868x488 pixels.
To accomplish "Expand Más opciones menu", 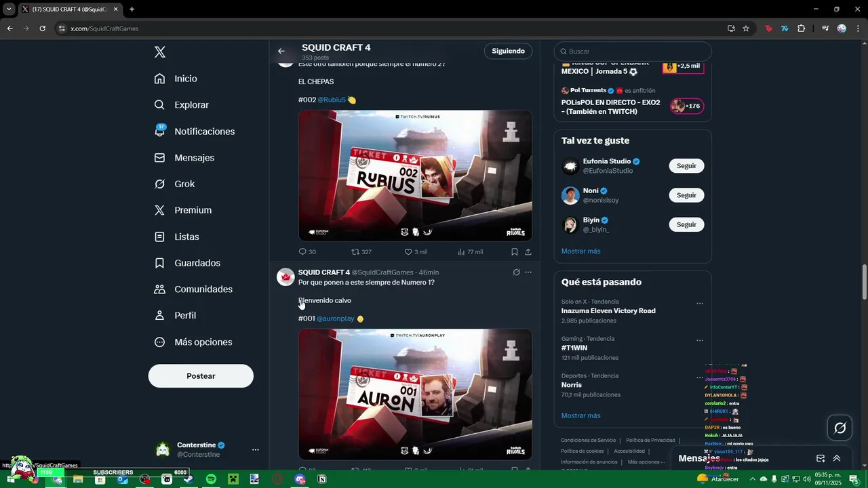I will coord(193,342).
